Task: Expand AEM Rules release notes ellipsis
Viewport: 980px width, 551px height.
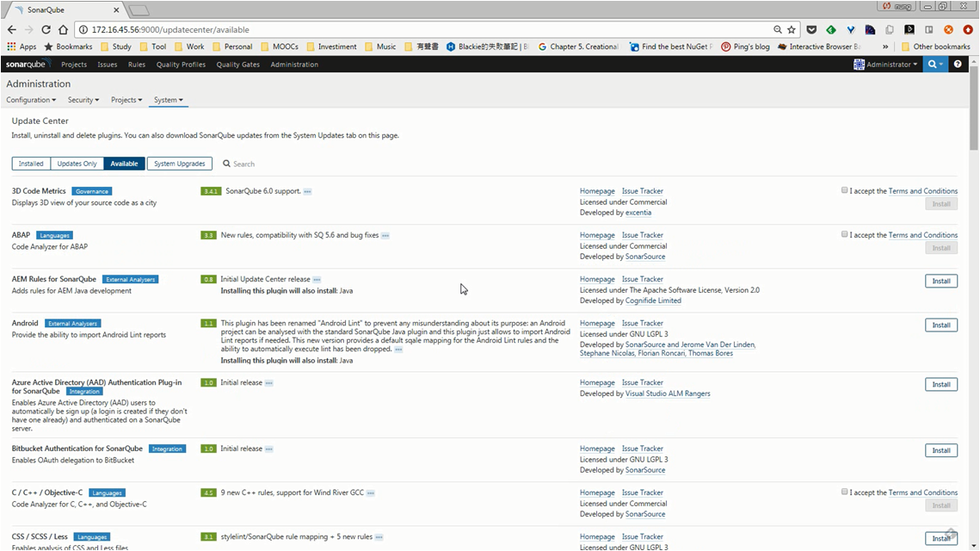Action: point(317,280)
